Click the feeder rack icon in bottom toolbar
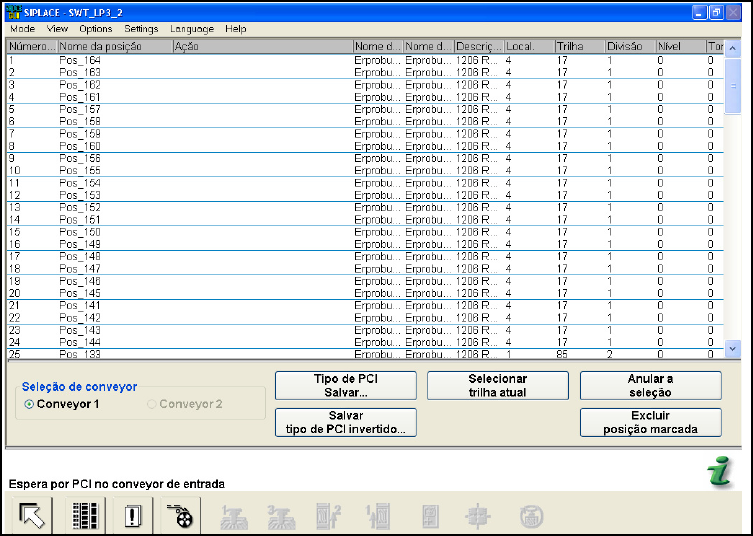This screenshot has width=753, height=536. click(x=85, y=515)
